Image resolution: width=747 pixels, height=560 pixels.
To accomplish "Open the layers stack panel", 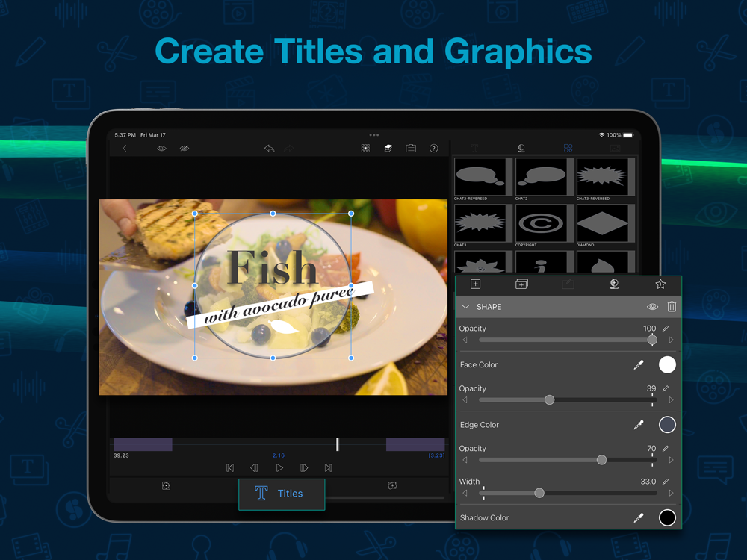I will tap(388, 149).
